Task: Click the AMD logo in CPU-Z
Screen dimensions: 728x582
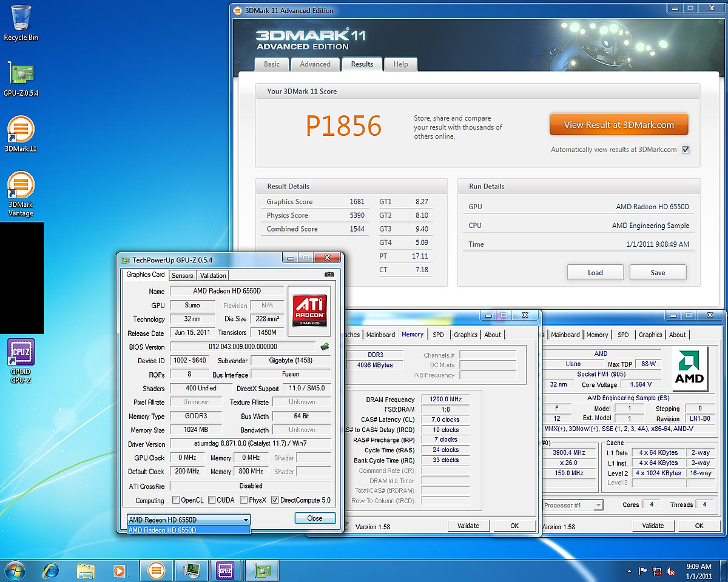Action: click(690, 369)
